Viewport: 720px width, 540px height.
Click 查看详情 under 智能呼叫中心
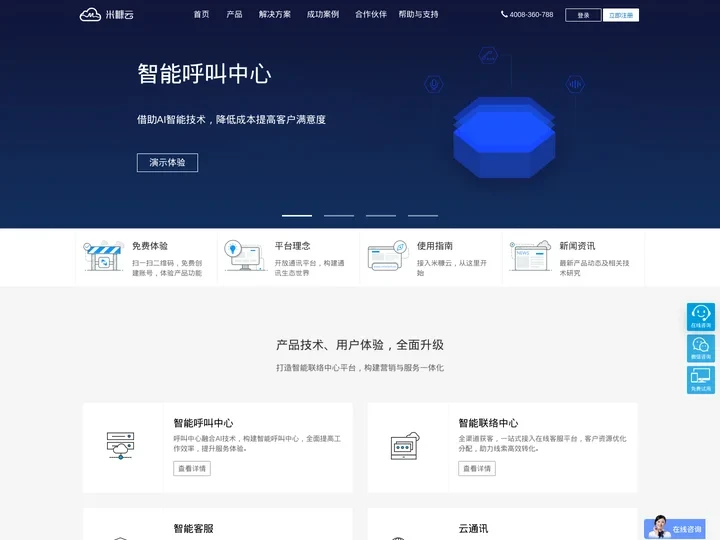pos(192,468)
